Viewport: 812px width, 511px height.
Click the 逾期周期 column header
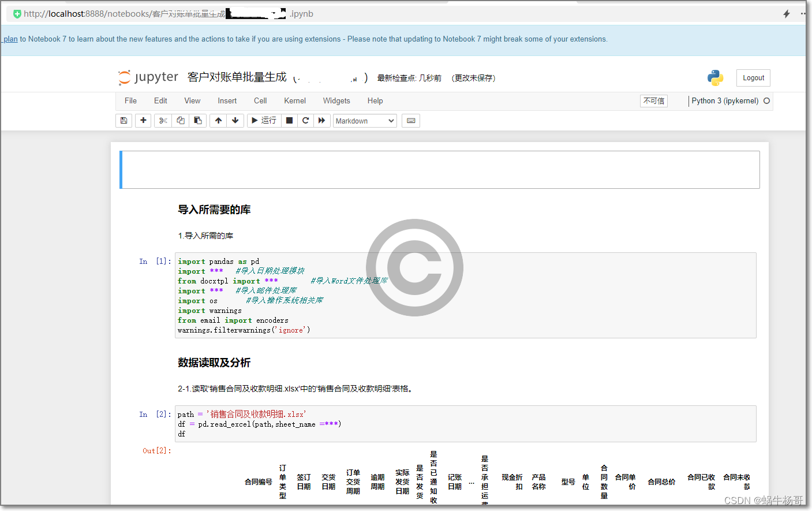click(x=377, y=482)
